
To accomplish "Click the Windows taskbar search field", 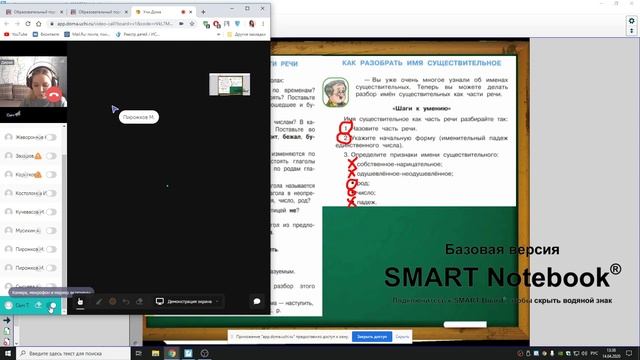I will pos(73,353).
